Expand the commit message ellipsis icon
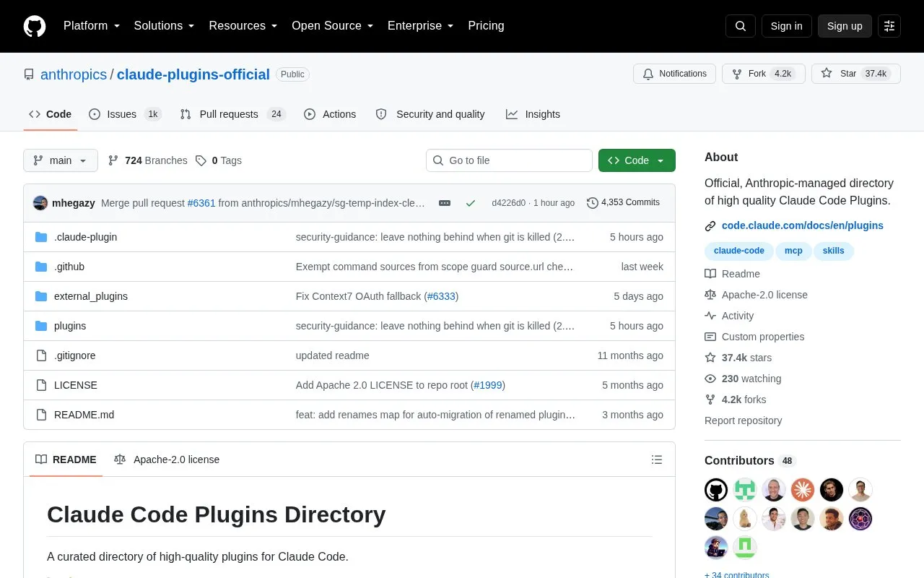The height and width of the screenshot is (578, 924). click(445, 203)
